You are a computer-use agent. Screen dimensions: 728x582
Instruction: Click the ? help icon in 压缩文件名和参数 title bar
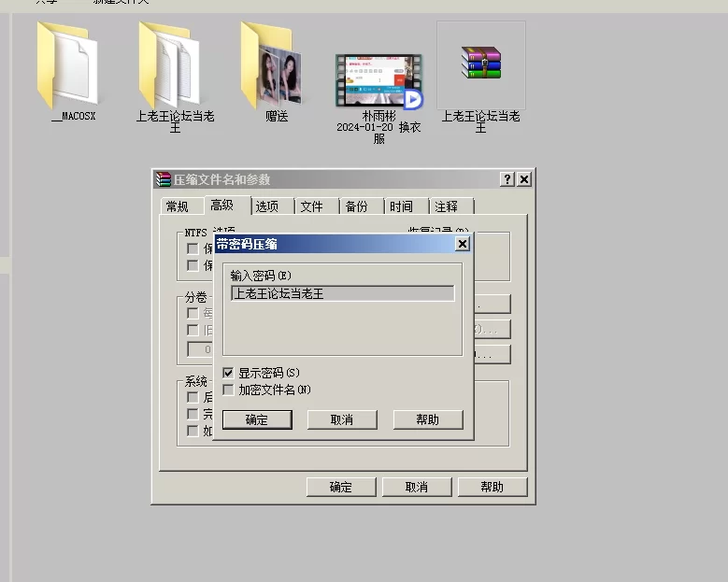507,179
